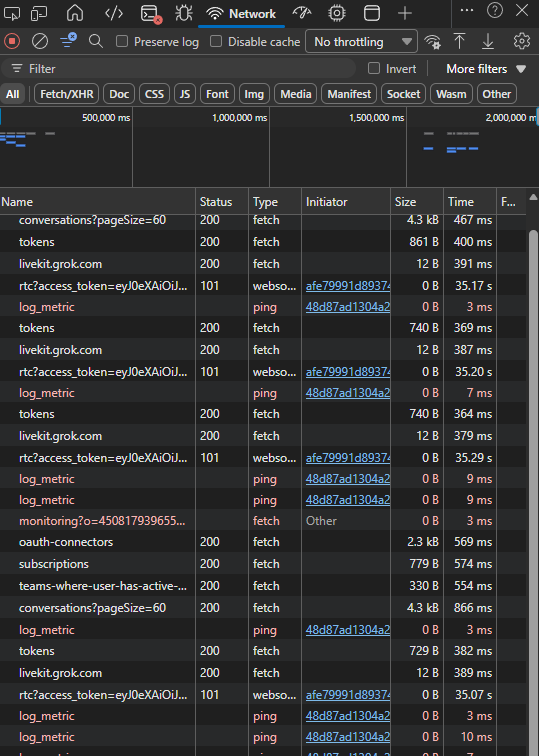The width and height of the screenshot is (539, 756).
Task: Filter requests by Other type
Action: tap(497, 94)
